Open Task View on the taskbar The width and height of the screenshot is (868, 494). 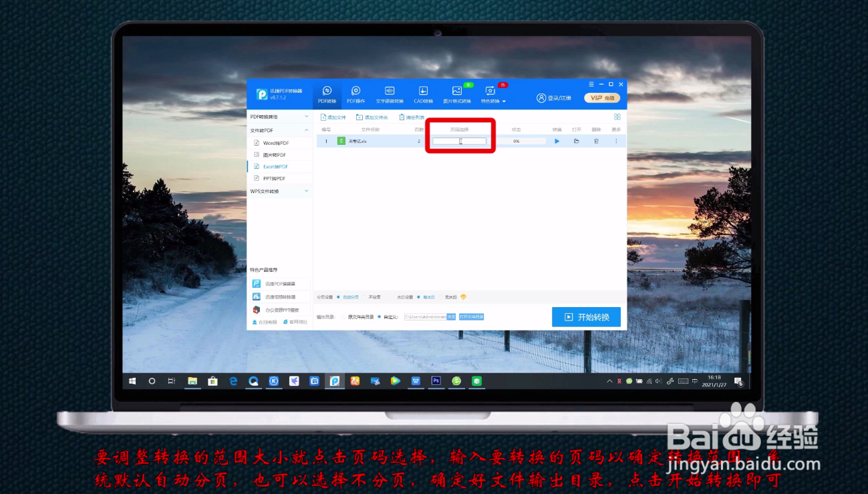click(172, 381)
